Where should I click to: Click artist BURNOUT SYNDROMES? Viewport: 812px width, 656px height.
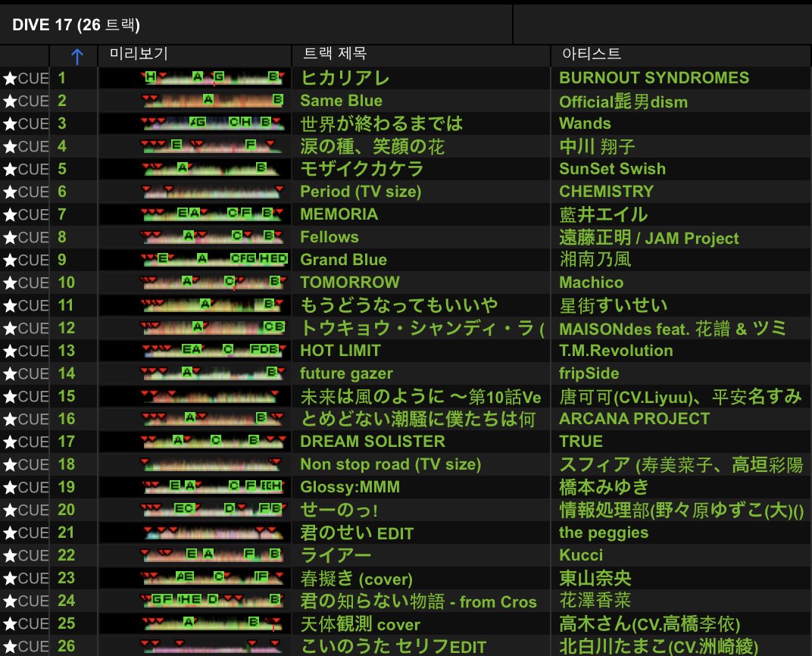[654, 78]
